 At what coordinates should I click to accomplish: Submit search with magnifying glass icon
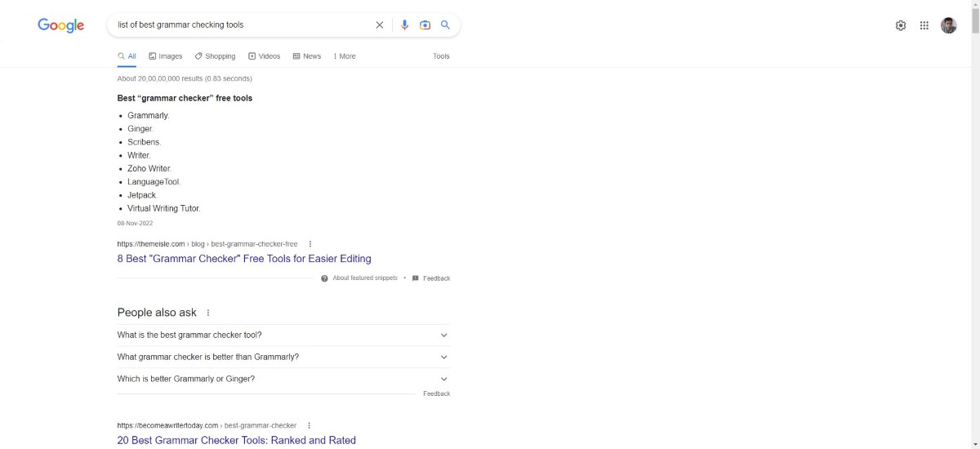[x=446, y=25]
